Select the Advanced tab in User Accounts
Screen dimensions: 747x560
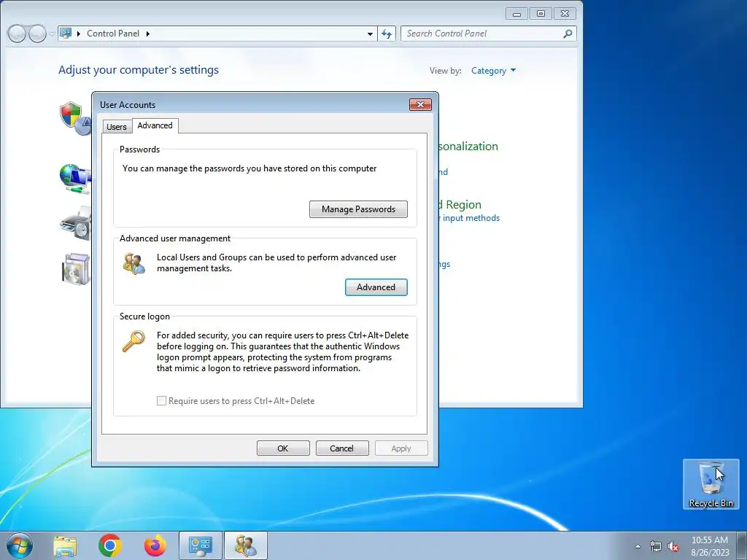coord(155,125)
